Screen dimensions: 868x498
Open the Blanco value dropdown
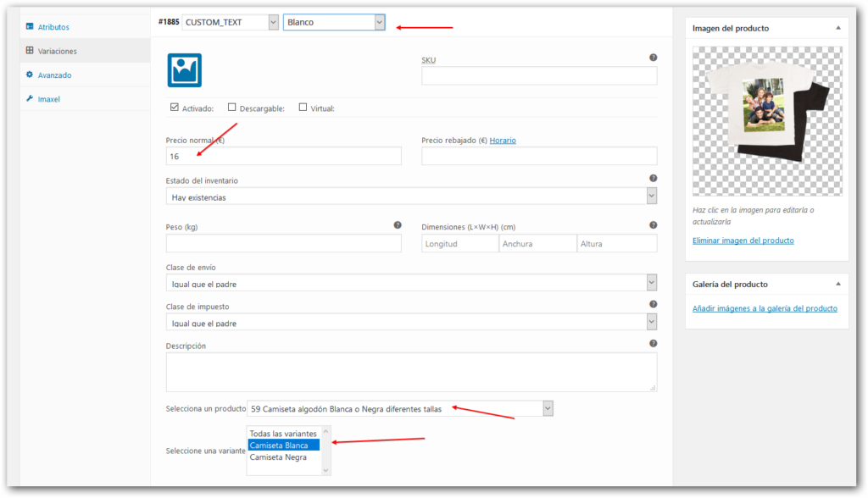(x=334, y=22)
